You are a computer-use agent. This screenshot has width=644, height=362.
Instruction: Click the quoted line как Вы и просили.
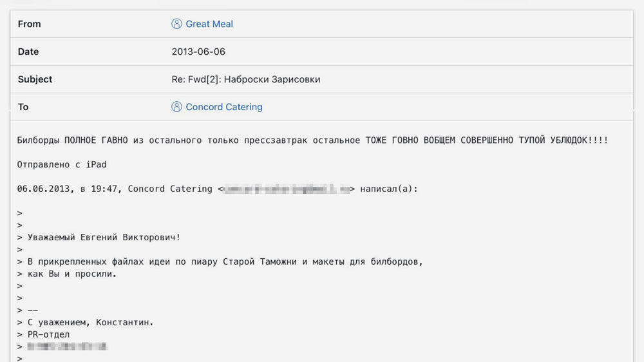pos(71,274)
